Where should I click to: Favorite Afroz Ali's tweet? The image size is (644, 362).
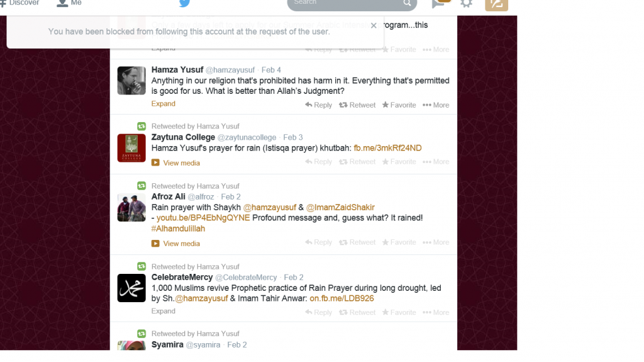(x=399, y=242)
